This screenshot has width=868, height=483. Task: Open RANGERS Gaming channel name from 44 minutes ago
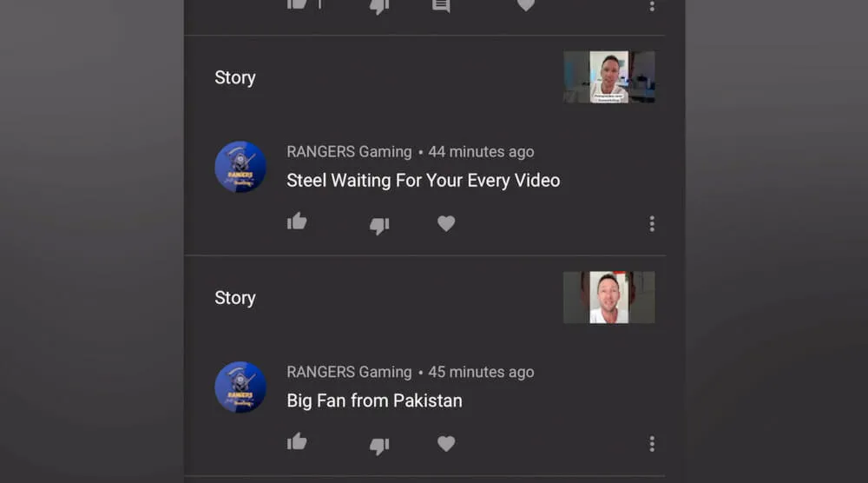[349, 152]
